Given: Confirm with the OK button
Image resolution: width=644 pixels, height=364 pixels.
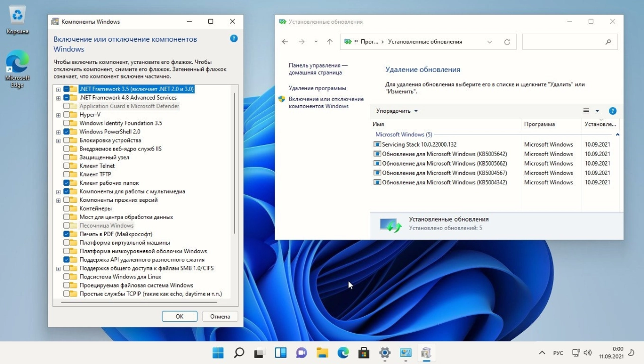Looking at the screenshot, I should point(180,316).
